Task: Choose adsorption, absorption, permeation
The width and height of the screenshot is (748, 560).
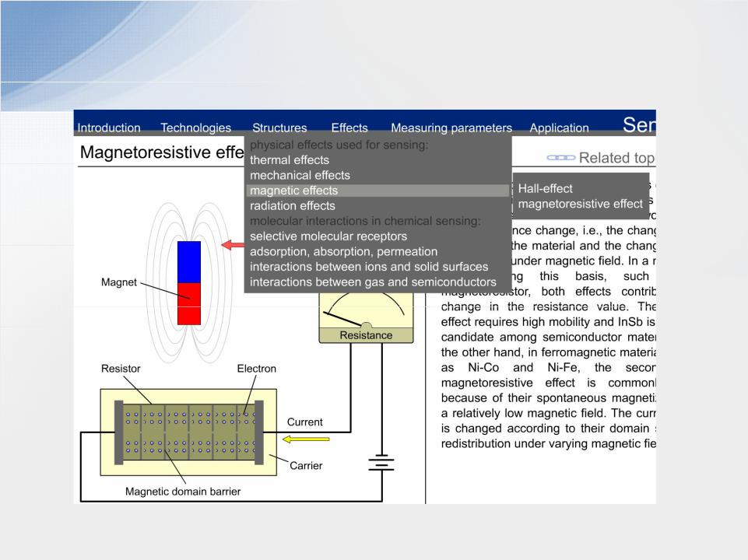Action: tap(378, 252)
